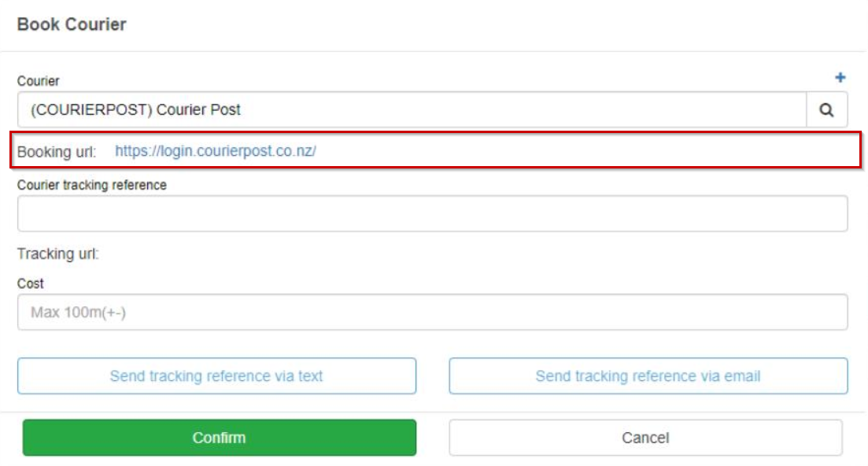The image size is (868, 466).
Task: Click the Max 100m(+-) placeholder text
Action: click(x=78, y=313)
